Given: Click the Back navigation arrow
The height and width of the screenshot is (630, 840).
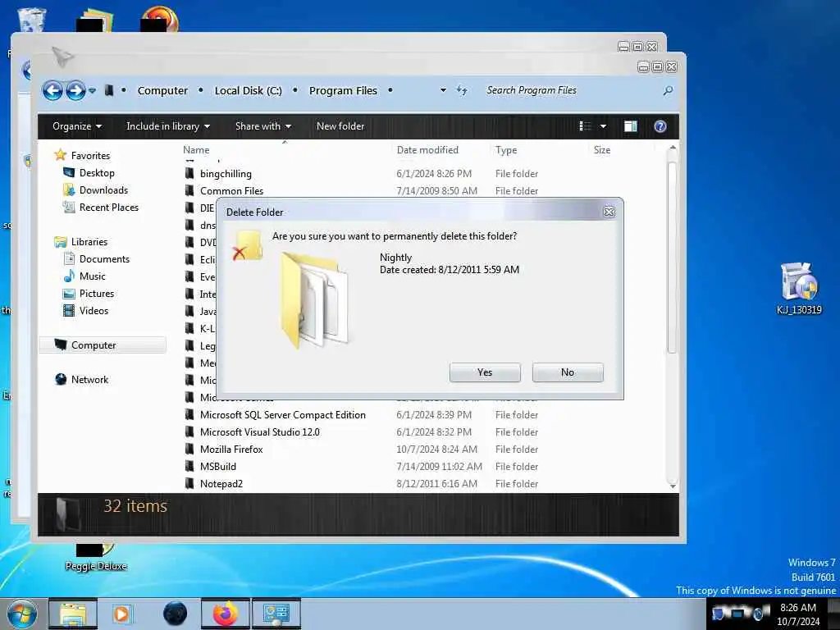Looking at the screenshot, I should [x=52, y=90].
